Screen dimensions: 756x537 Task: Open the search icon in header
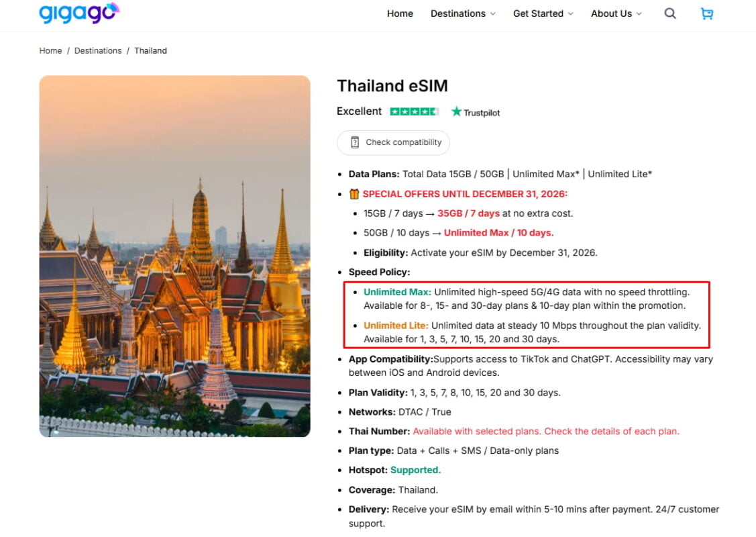coord(669,13)
